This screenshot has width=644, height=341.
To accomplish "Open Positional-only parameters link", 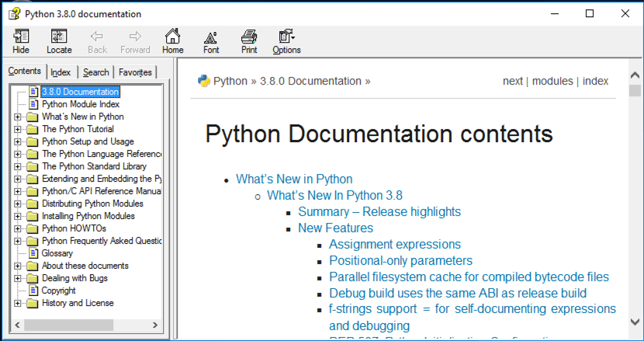I will 401,260.
